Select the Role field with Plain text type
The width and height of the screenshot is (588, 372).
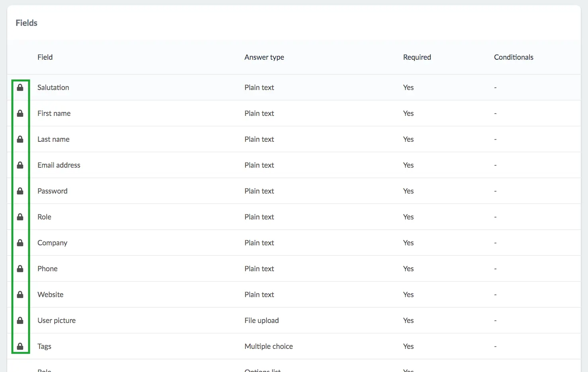(294, 217)
